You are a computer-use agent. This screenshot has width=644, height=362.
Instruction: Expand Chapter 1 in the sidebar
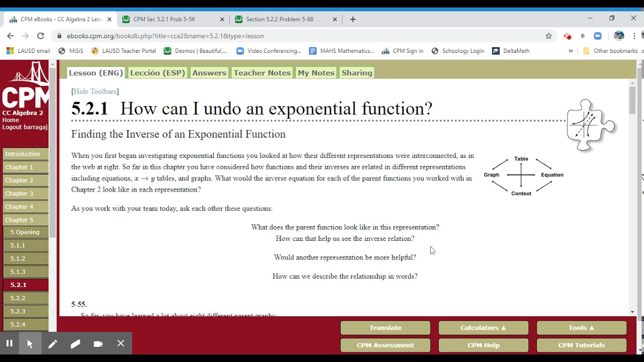pyautogui.click(x=25, y=167)
